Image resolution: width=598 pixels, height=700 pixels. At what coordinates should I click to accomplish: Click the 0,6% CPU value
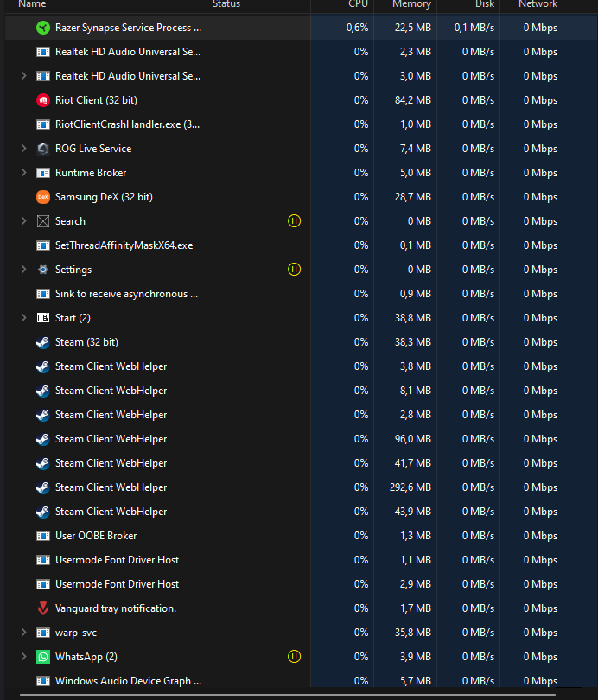pos(358,28)
